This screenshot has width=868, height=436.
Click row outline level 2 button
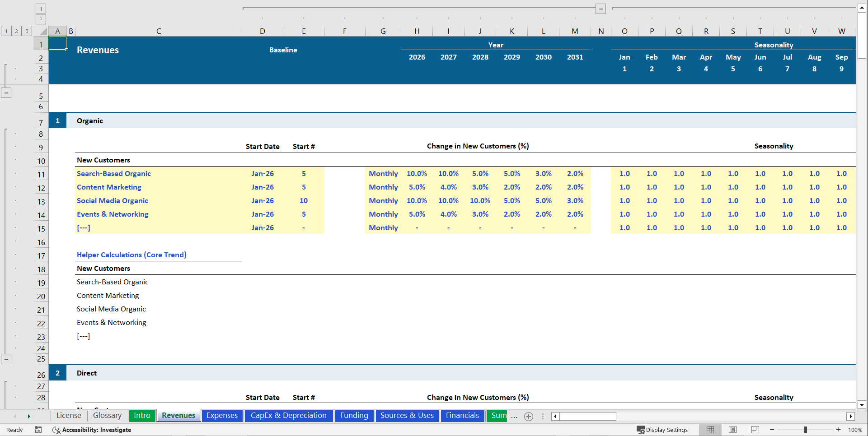click(16, 31)
